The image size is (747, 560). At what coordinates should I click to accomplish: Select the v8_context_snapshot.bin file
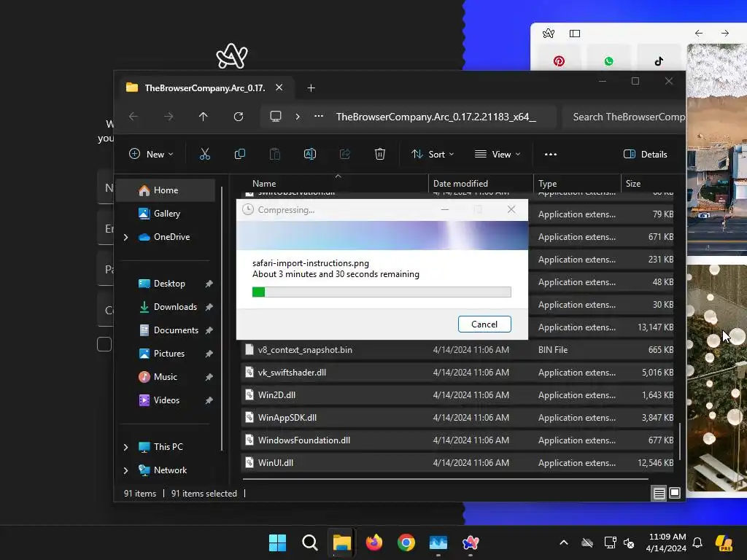[x=457, y=349]
